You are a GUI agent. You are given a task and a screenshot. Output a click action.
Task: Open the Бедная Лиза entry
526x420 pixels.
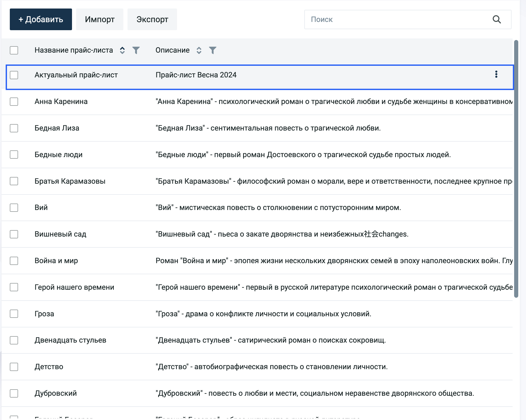coord(57,128)
